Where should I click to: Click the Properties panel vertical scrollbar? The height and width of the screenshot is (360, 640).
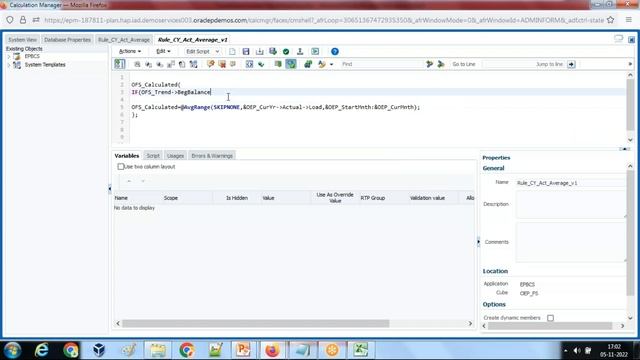click(x=630, y=233)
